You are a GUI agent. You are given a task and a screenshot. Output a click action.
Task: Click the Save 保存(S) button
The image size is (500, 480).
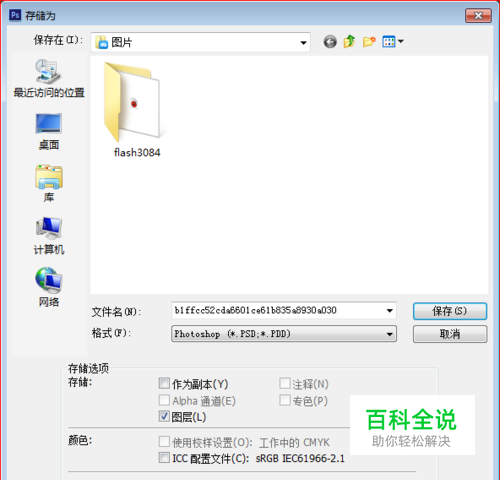tap(450, 311)
